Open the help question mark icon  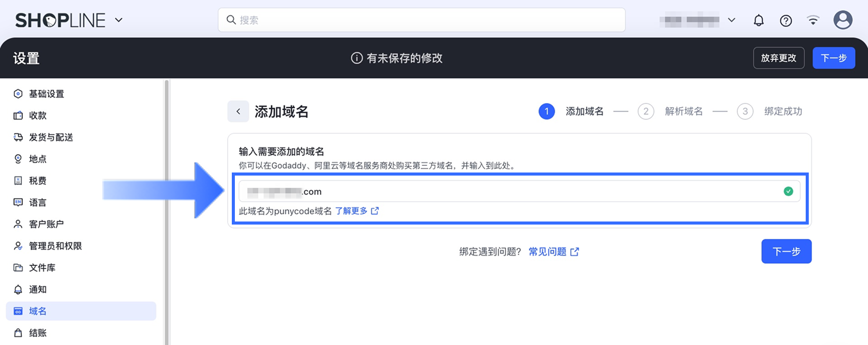[x=786, y=20]
